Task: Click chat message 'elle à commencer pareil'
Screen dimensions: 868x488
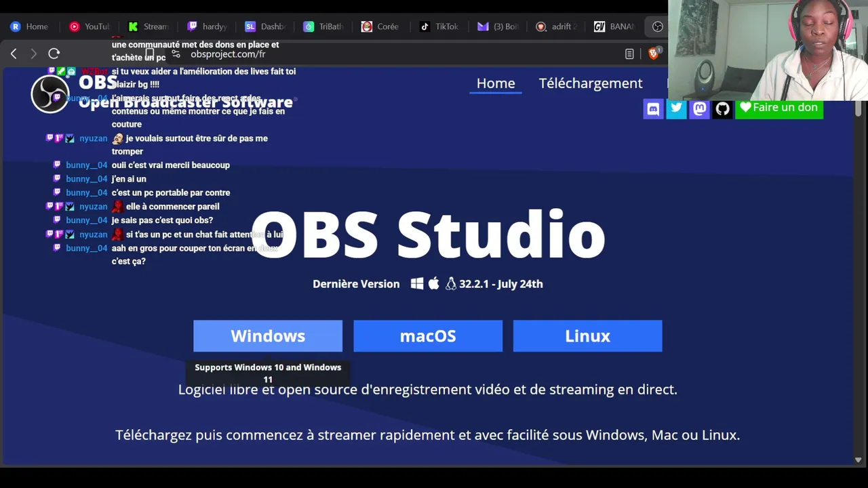Action: 173,207
